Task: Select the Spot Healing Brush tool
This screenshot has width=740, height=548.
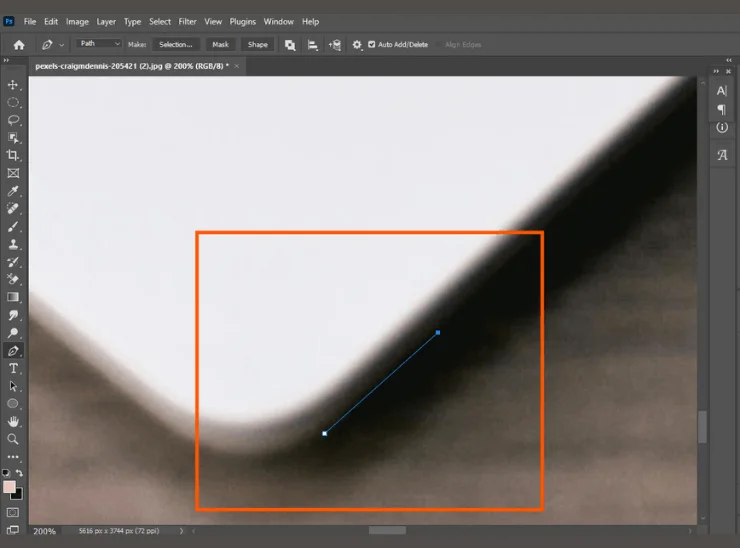Action: point(13,209)
